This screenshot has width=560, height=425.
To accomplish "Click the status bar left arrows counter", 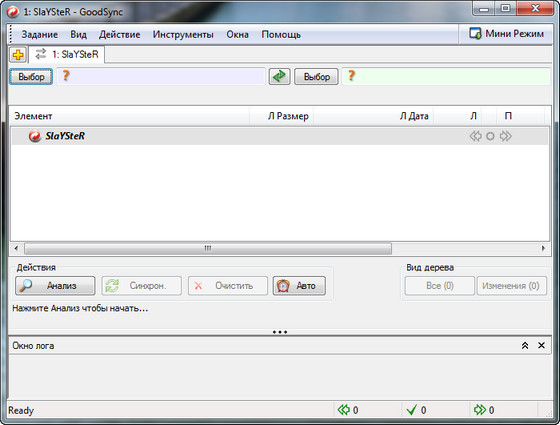I will pyautogui.click(x=348, y=410).
